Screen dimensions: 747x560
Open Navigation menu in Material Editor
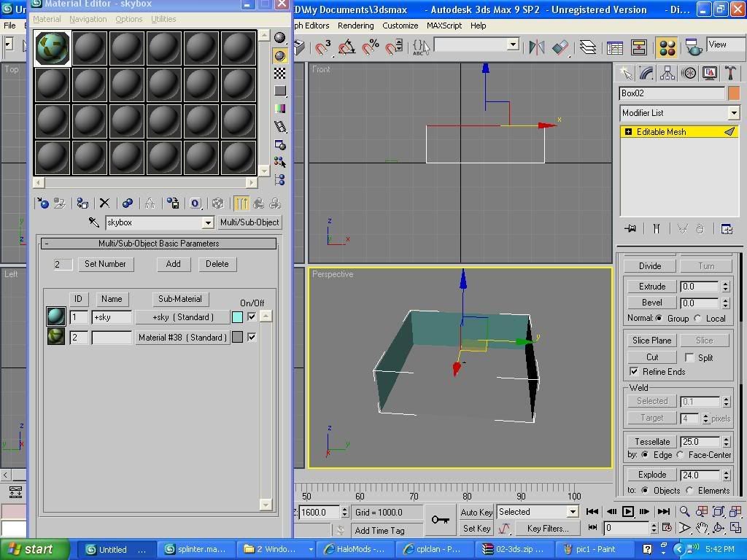coord(88,19)
